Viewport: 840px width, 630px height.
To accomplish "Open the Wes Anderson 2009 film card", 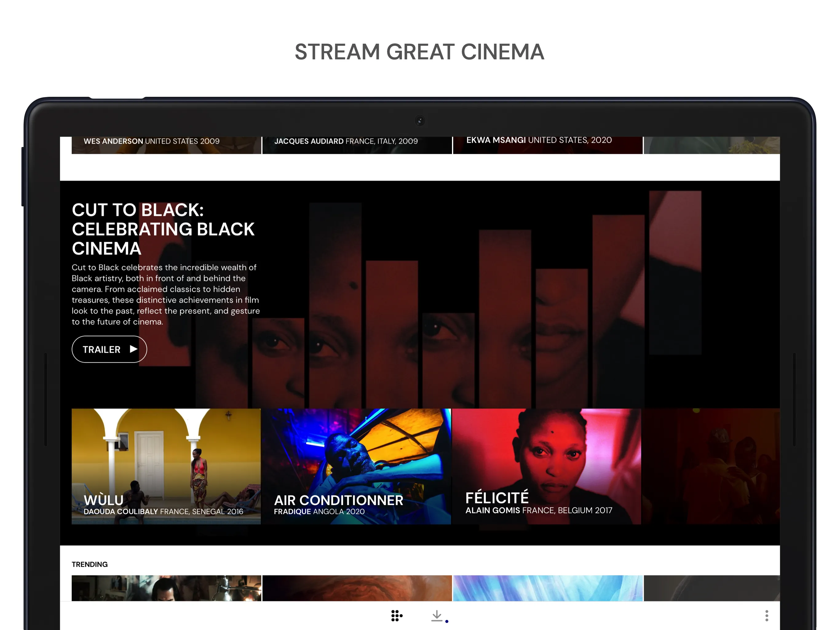I will click(166, 145).
